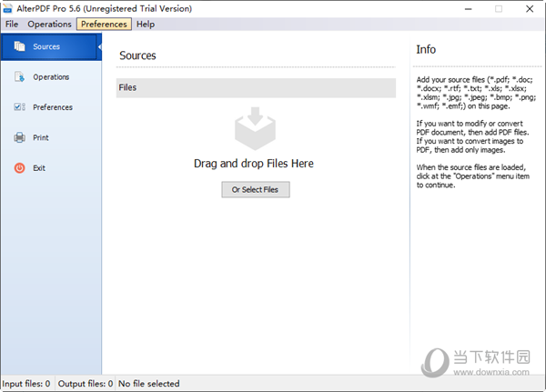The height and width of the screenshot is (392, 546).
Task: Go to Operations label in sidebar
Action: [51, 77]
